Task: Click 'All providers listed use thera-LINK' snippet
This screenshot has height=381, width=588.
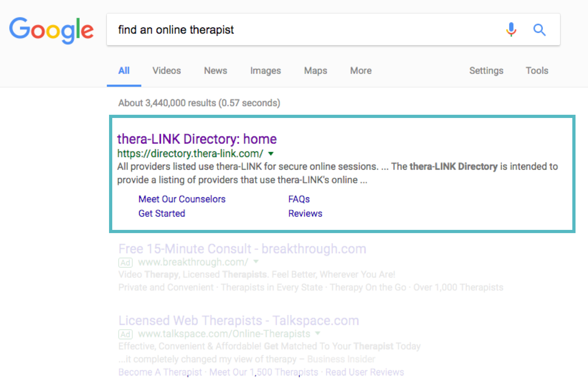Action: [x=337, y=173]
